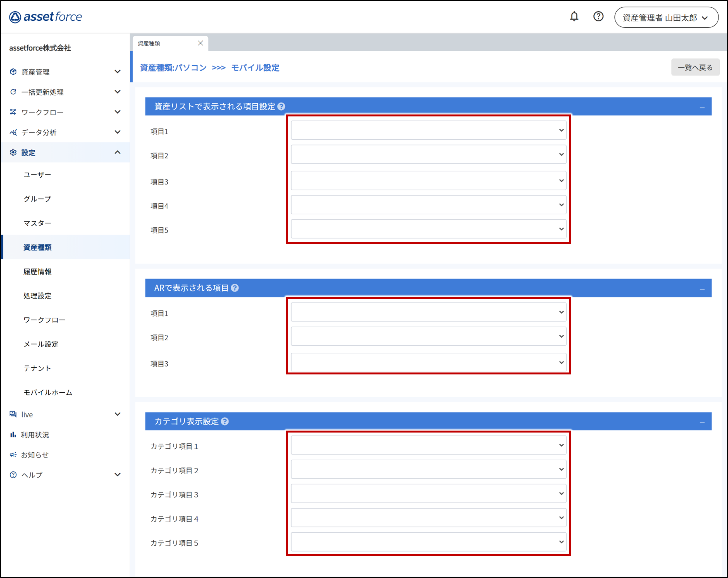Open 項目2 dropdown in asset list settings
This screenshot has height=578, width=728.
tap(428, 155)
